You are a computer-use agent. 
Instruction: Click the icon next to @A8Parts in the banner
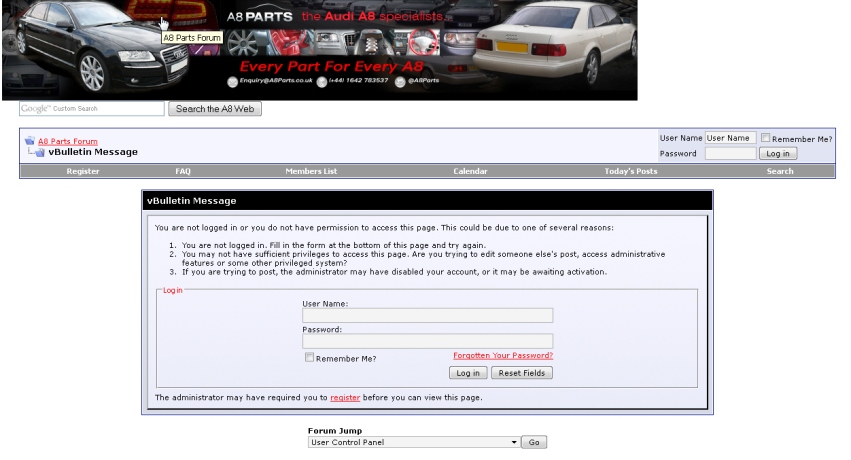399,82
